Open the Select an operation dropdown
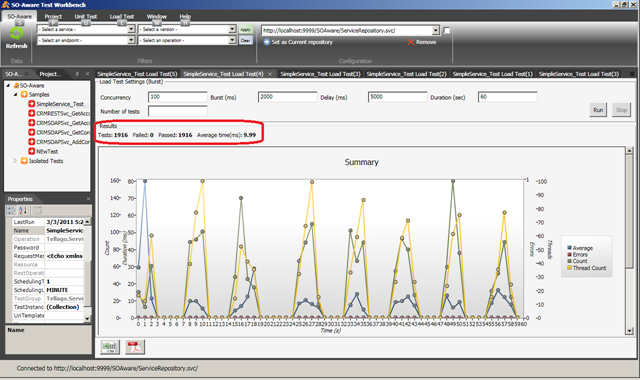640x380 pixels. pos(232,40)
